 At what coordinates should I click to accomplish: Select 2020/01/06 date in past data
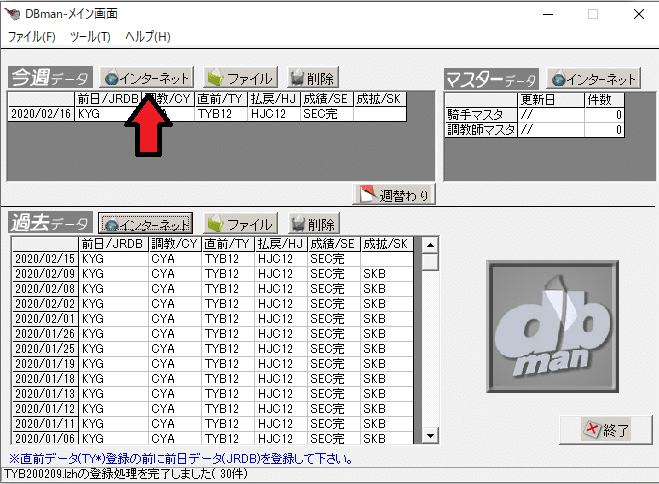pyautogui.click(x=45, y=438)
